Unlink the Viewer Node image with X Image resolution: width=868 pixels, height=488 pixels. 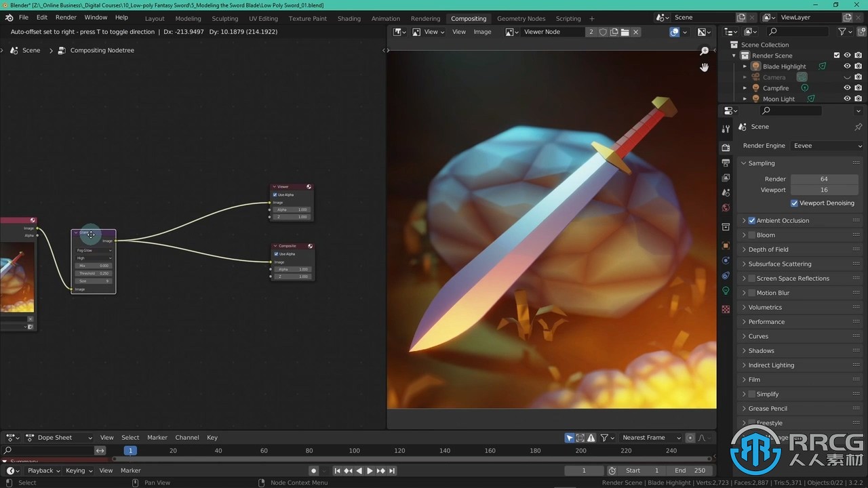635,32
